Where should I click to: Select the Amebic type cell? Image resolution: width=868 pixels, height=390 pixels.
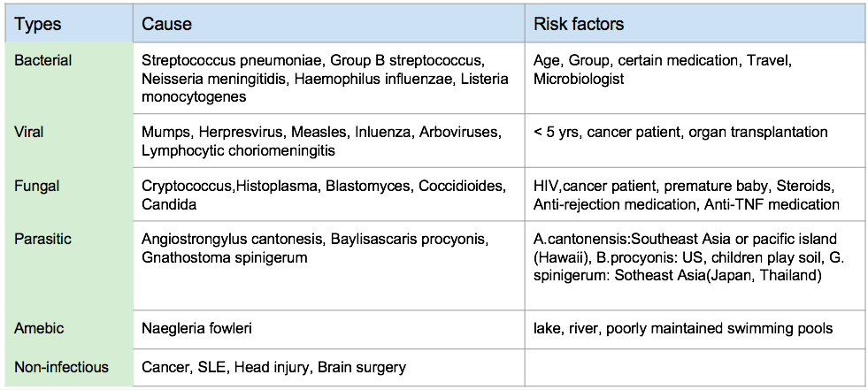38,328
